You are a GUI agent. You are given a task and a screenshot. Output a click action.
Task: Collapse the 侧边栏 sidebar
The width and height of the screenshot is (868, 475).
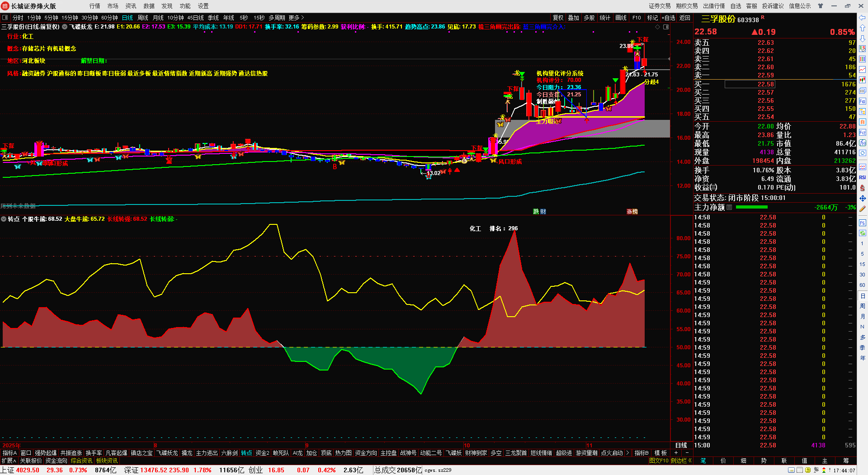[681, 461]
